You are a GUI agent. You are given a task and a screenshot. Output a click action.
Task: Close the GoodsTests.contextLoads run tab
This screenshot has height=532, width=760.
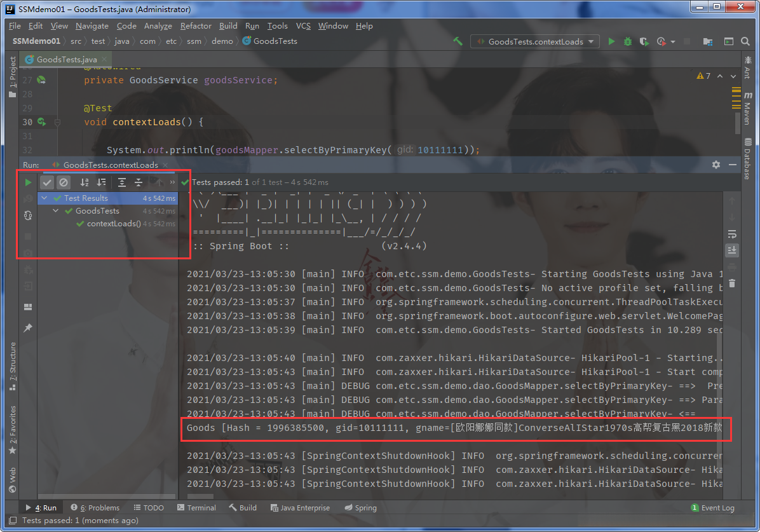tap(165, 165)
